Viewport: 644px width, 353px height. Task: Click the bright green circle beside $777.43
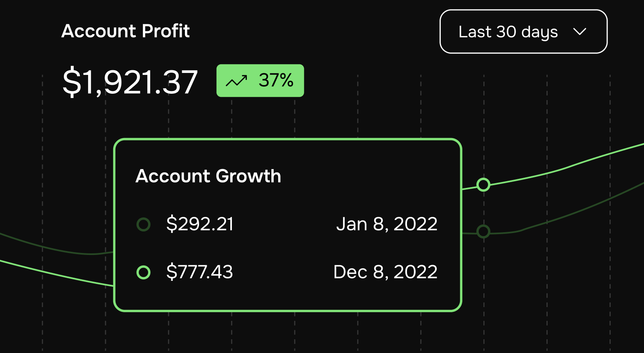pos(143,272)
